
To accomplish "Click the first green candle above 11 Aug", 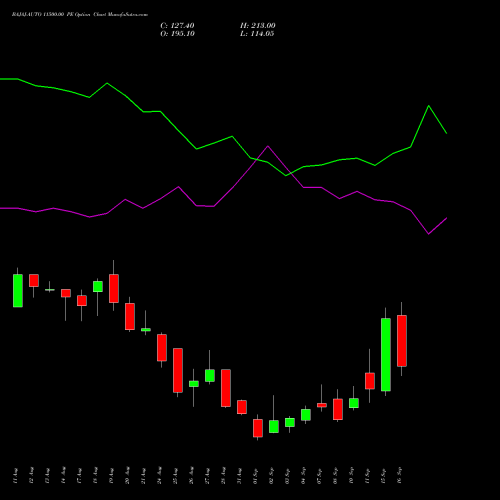I will point(18,291).
